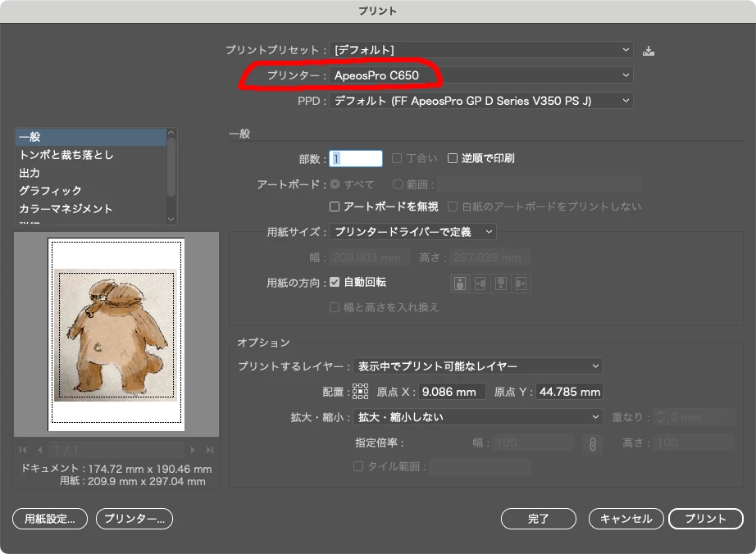756x554 pixels.
Task: Click the 用紙設定... button
Action: (x=50, y=519)
